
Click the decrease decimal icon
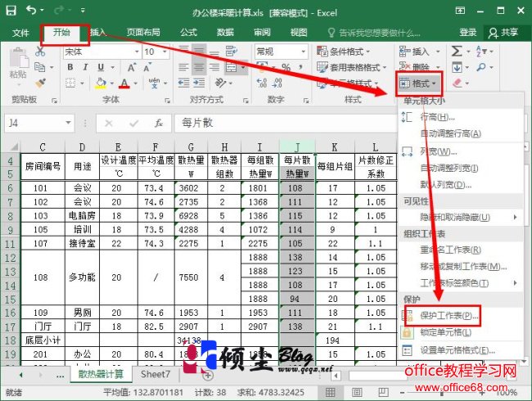click(x=277, y=83)
